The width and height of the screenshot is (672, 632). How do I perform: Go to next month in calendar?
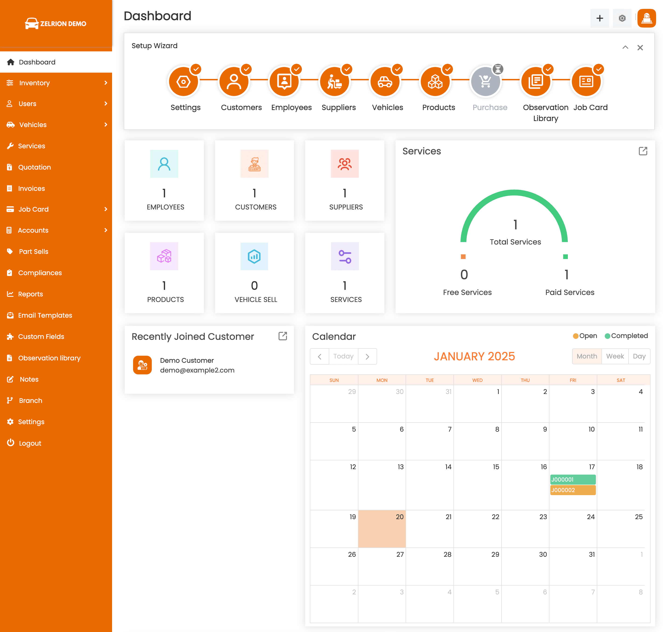click(x=368, y=356)
